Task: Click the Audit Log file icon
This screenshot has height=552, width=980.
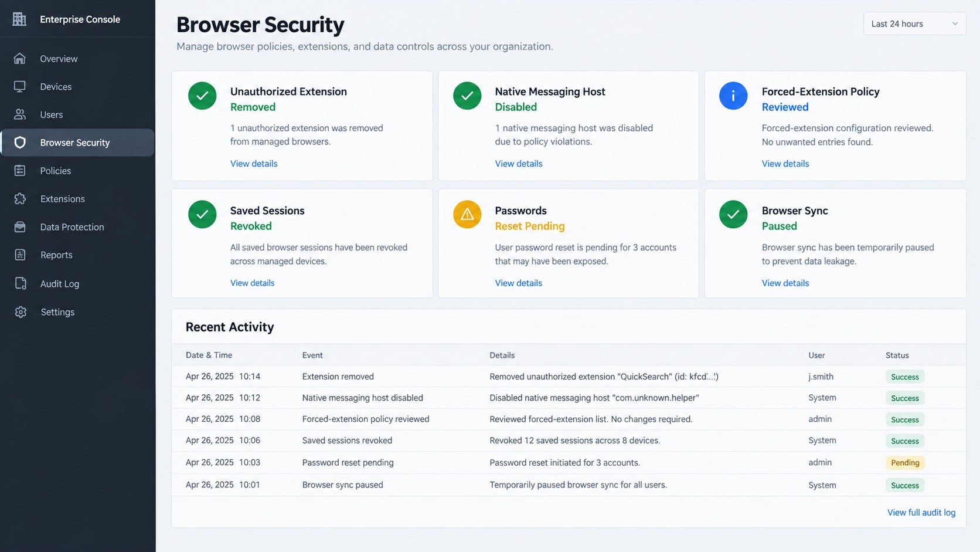Action: pos(21,283)
